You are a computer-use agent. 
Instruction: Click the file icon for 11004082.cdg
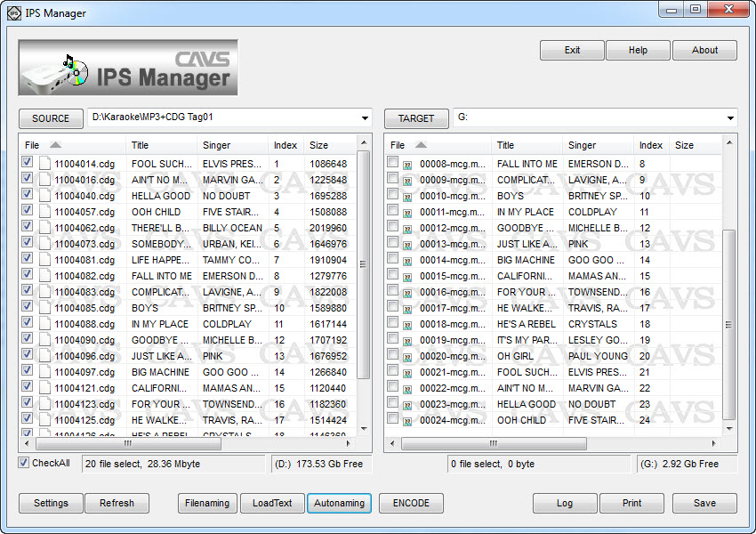(x=44, y=276)
